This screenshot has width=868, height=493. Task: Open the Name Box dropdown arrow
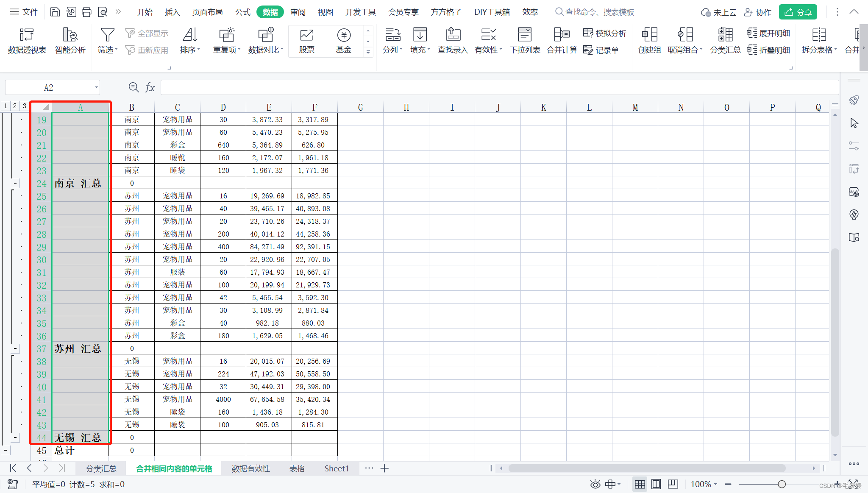point(96,88)
